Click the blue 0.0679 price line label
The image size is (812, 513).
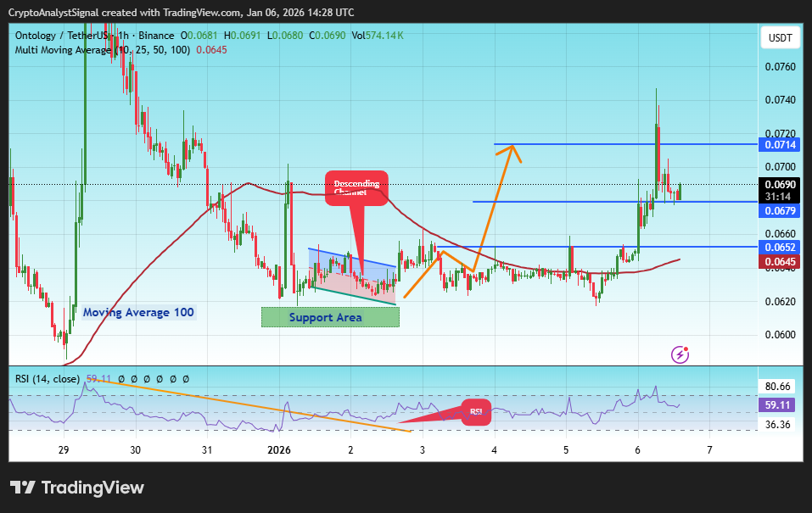click(781, 210)
